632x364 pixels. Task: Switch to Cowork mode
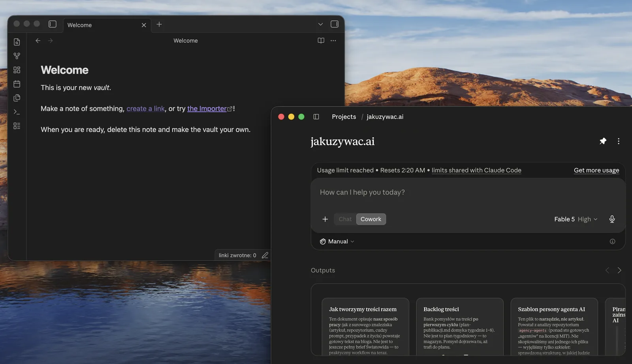[x=371, y=219]
